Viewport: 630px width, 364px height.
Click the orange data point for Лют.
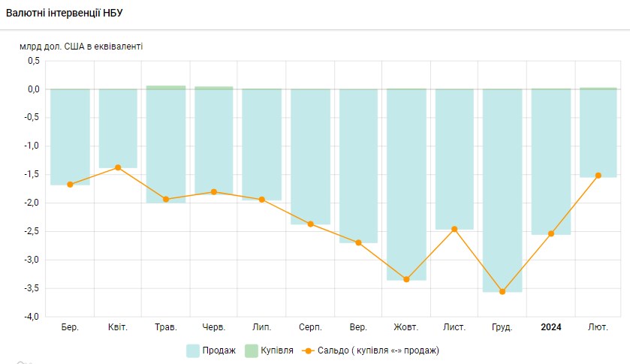[598, 176]
